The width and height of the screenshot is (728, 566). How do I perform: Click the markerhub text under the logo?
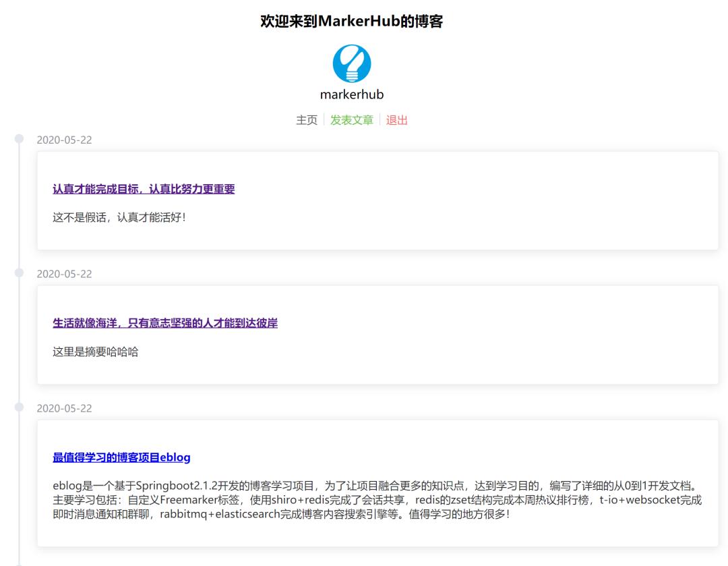point(352,95)
